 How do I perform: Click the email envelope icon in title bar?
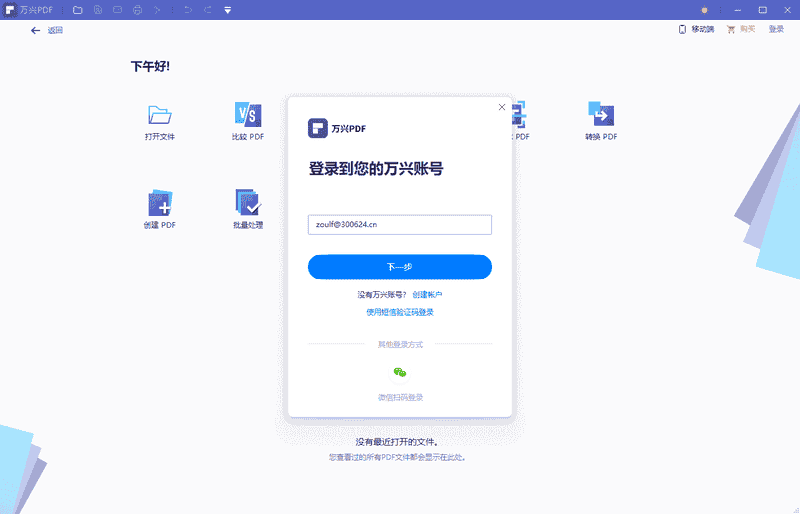pyautogui.click(x=117, y=10)
